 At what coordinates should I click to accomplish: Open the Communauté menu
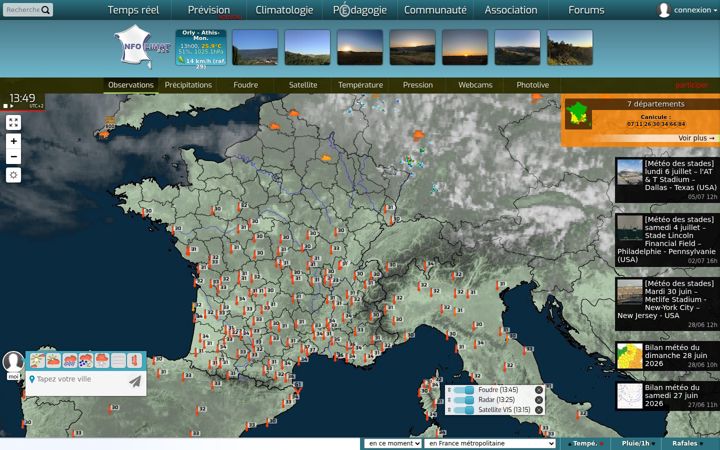click(435, 10)
